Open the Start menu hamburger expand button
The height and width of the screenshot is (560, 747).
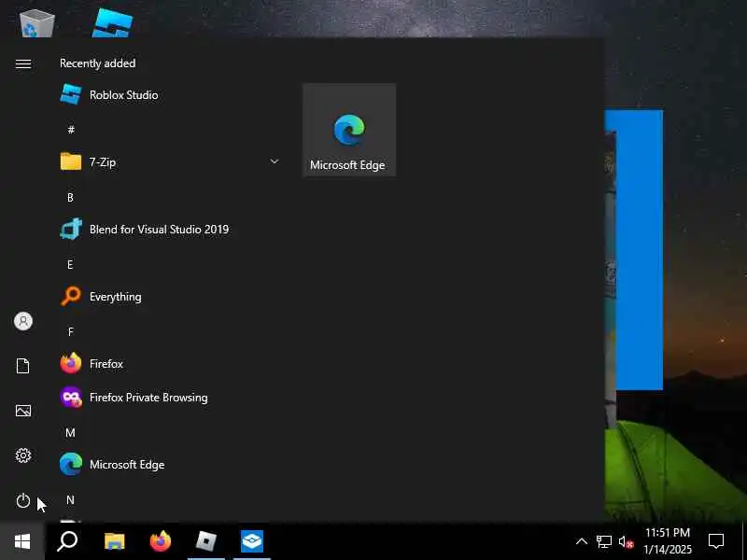[x=22, y=63]
